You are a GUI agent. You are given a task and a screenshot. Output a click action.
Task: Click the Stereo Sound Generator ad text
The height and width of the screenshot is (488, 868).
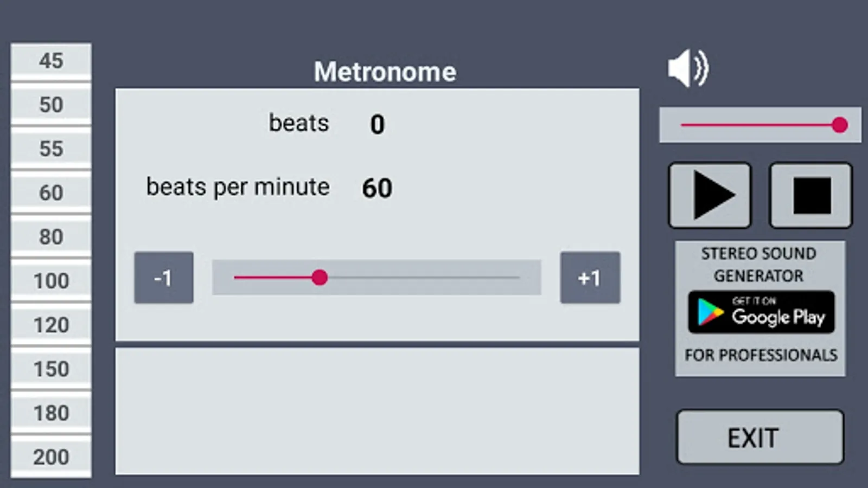click(758, 265)
